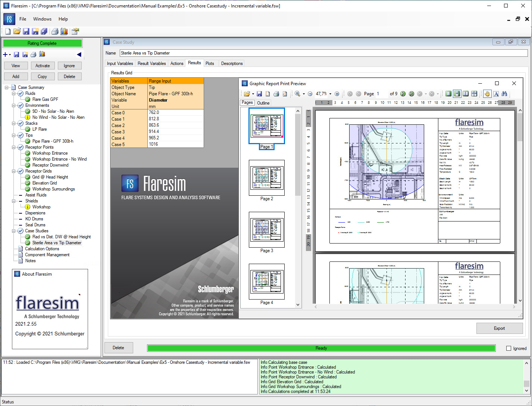The height and width of the screenshot is (406, 532).
Task: Switch to the Plots tab
Action: coord(210,63)
